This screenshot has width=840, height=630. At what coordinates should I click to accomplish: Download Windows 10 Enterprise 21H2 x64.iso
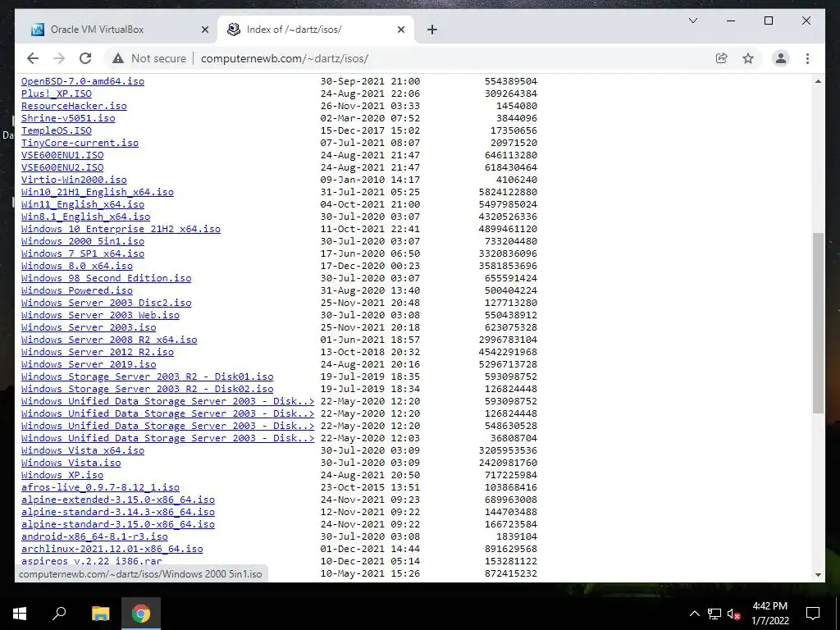point(121,230)
